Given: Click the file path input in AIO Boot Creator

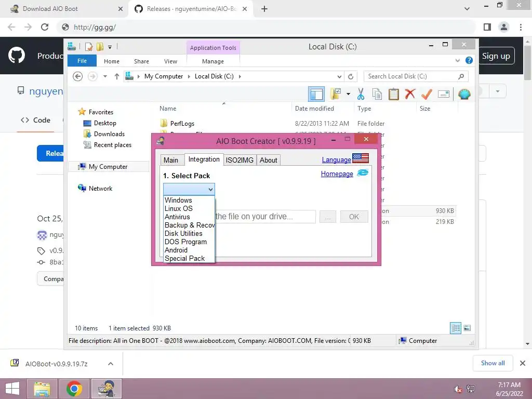Looking at the screenshot, I should click(265, 217).
